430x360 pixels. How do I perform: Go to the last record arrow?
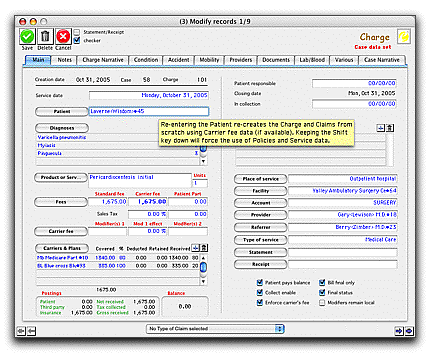point(409,331)
